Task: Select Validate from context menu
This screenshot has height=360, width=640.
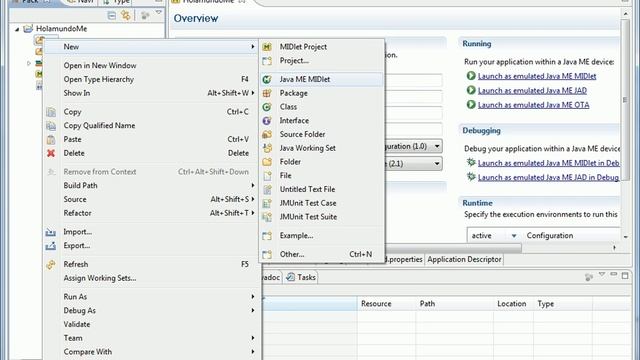Action: pos(77,324)
